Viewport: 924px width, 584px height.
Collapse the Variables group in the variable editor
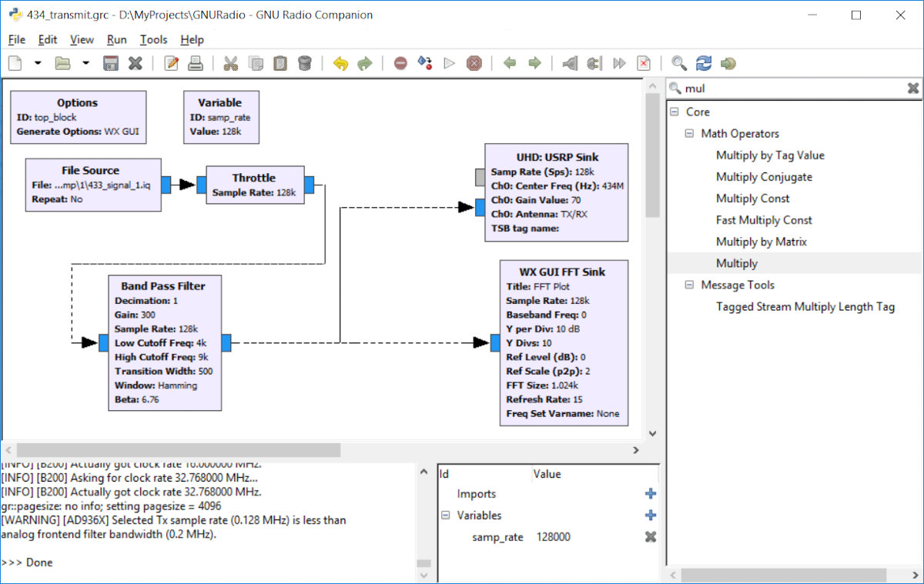coord(445,516)
